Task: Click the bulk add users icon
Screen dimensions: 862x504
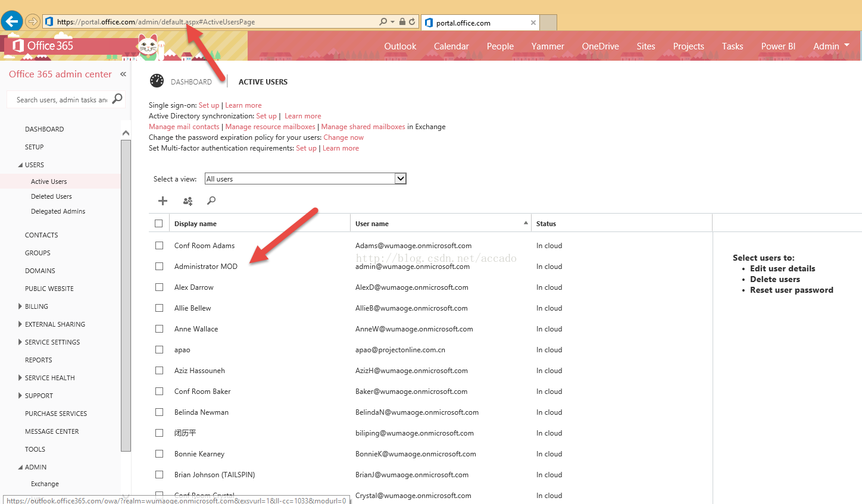Action: click(188, 201)
